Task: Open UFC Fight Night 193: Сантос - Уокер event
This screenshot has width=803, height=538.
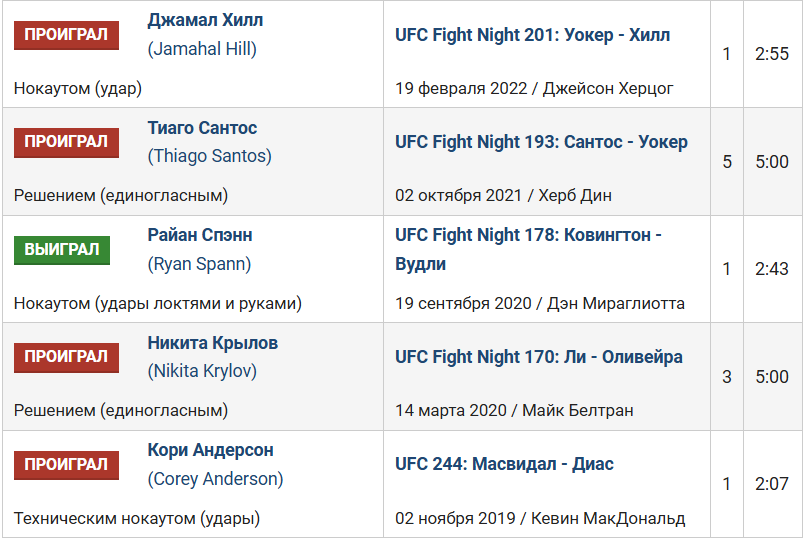Action: tap(541, 142)
